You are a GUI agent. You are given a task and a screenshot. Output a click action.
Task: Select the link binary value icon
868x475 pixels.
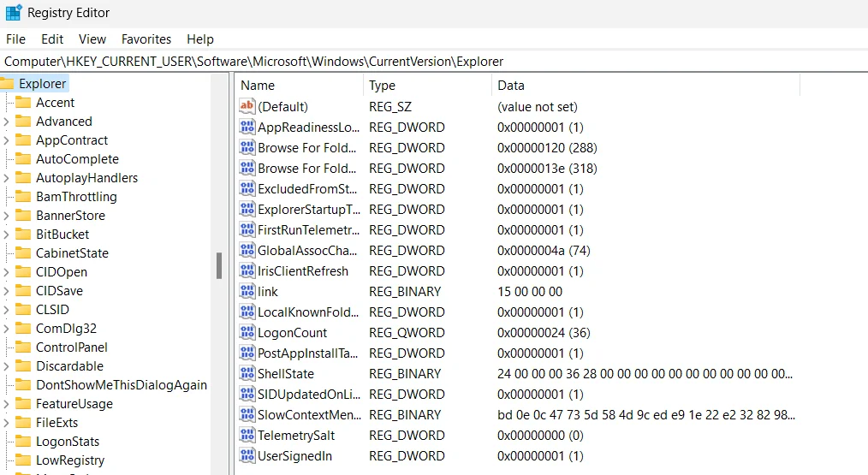[x=247, y=291]
